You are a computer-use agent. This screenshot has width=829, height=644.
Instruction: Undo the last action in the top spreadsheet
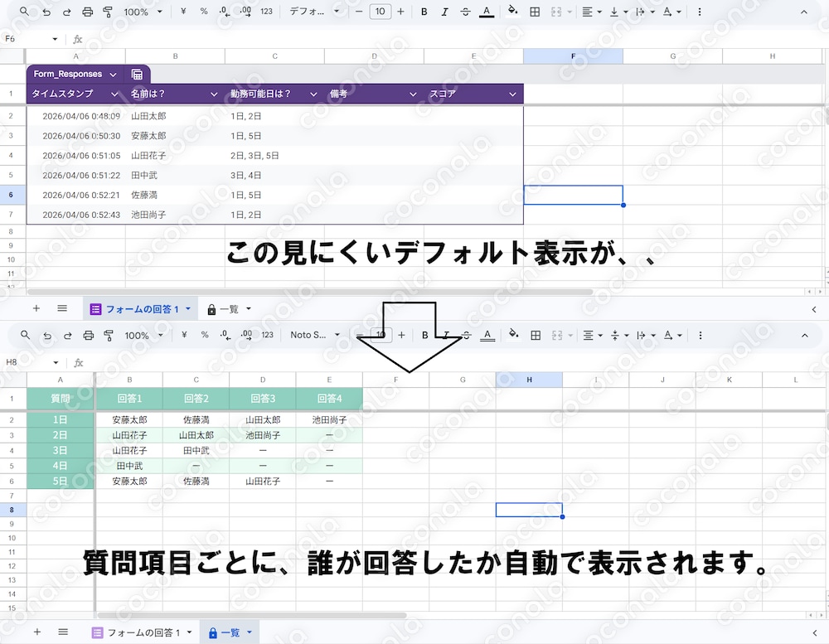pyautogui.click(x=46, y=12)
